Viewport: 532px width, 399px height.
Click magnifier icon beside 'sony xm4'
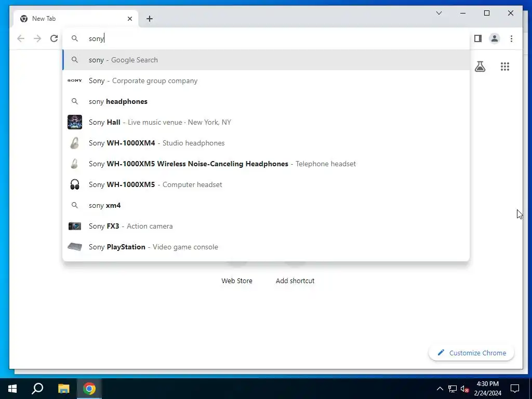point(75,205)
